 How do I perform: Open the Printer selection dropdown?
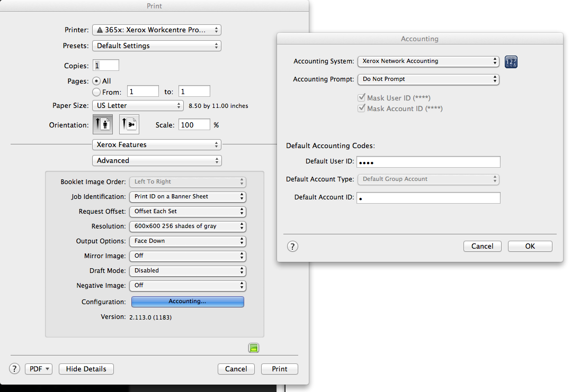[157, 30]
